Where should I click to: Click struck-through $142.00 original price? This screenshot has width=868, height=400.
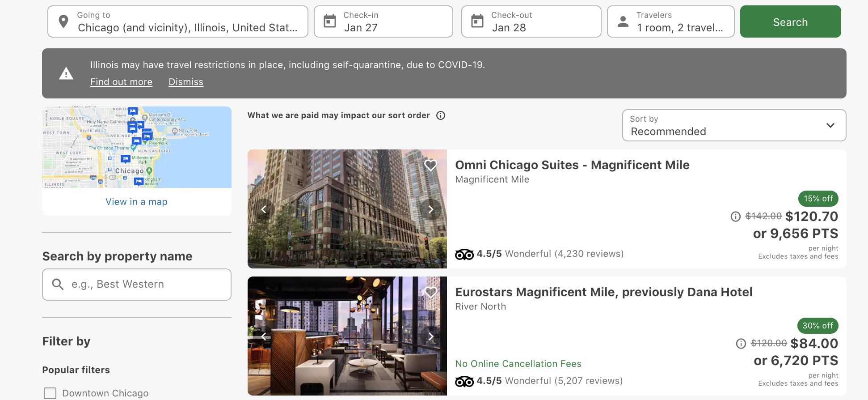763,217
